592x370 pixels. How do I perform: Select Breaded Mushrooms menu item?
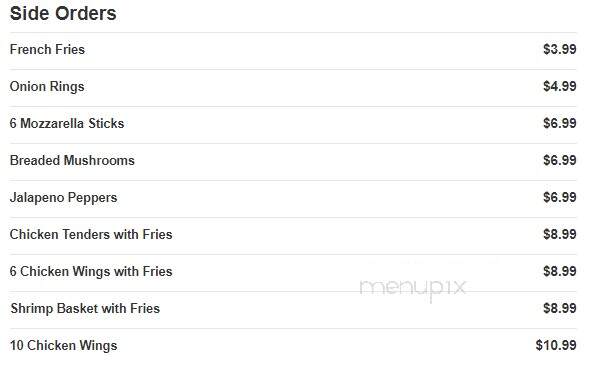click(72, 160)
